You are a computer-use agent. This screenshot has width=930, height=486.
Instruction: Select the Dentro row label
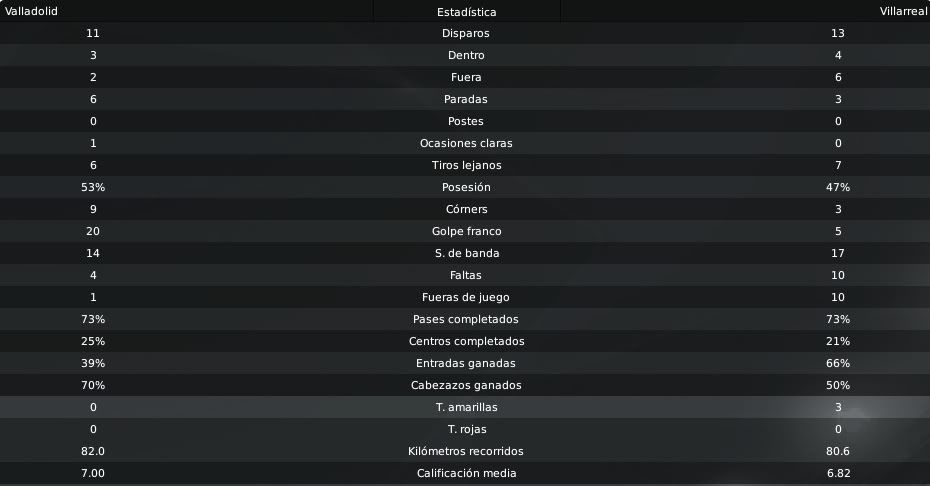click(466, 55)
